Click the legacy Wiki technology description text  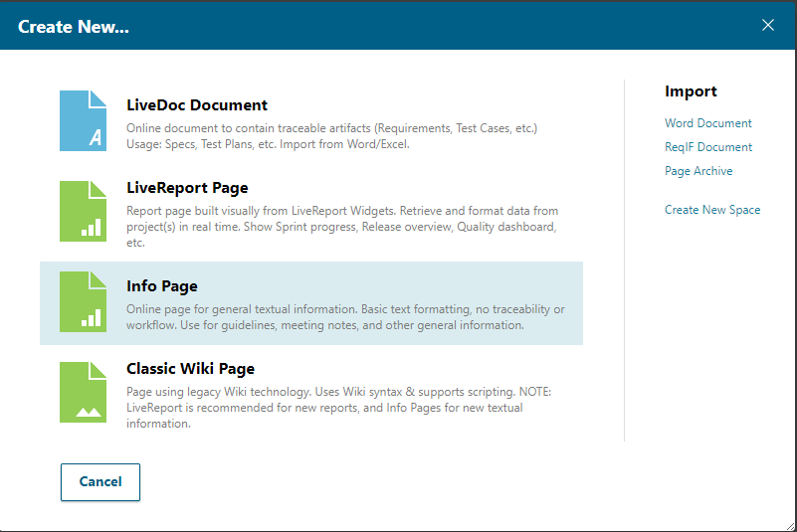pos(338,400)
